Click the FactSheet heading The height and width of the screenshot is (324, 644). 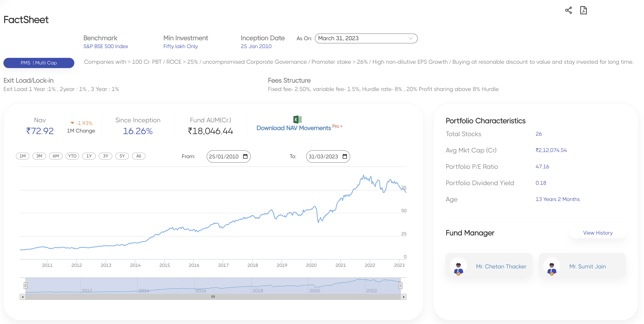(x=26, y=20)
